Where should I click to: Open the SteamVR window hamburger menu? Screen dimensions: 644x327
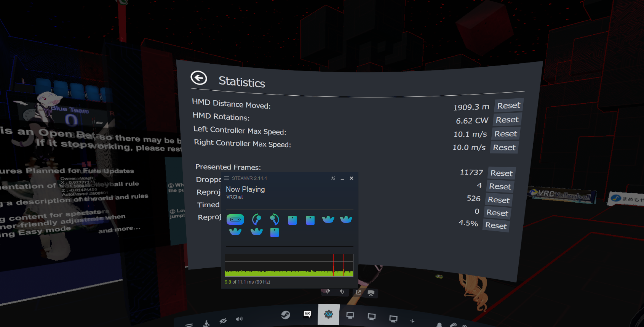[227, 178]
